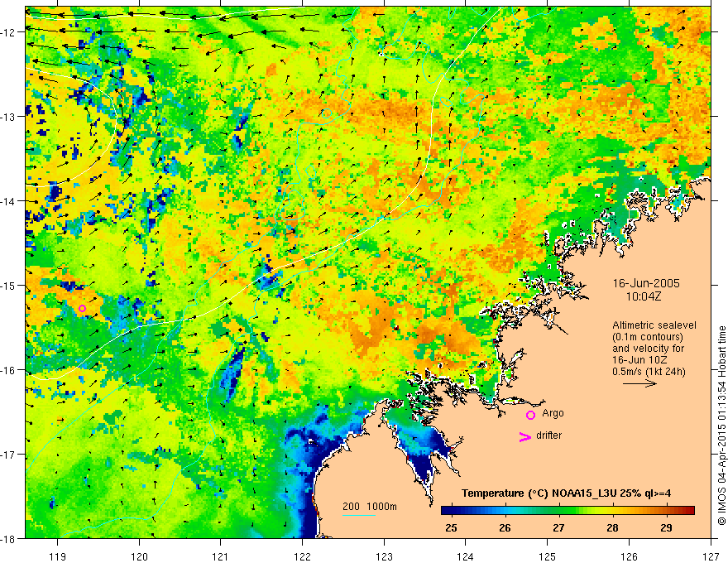Click the 'Temperature (°C) NOAA15_L3U 25% ql>=4' title
Viewport: 728px width, 563px height.
(566, 493)
